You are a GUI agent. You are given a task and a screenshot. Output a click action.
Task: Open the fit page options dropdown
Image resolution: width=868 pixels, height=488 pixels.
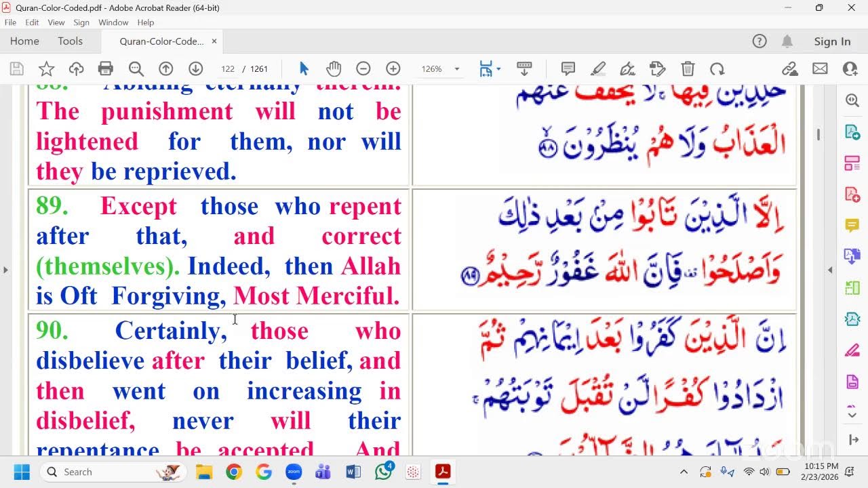click(498, 68)
